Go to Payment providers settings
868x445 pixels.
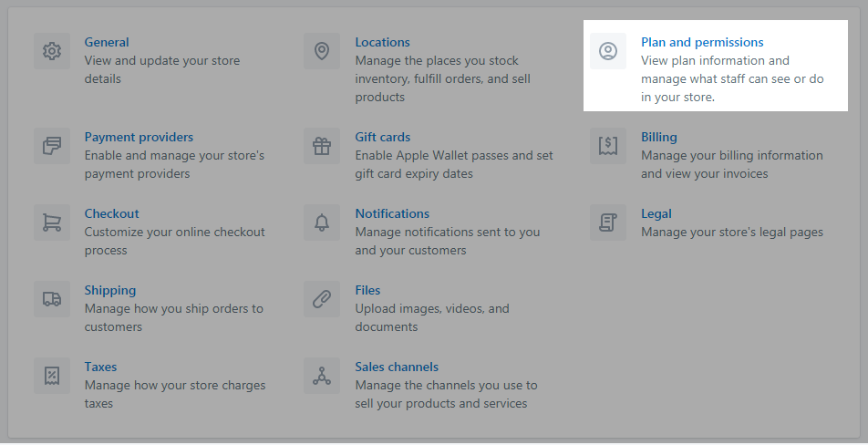(x=139, y=137)
